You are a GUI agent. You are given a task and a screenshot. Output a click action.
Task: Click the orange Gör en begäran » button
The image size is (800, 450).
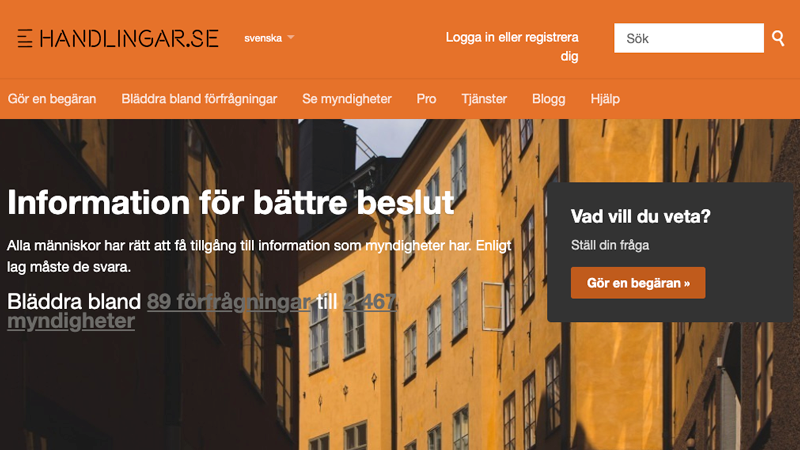[638, 283]
